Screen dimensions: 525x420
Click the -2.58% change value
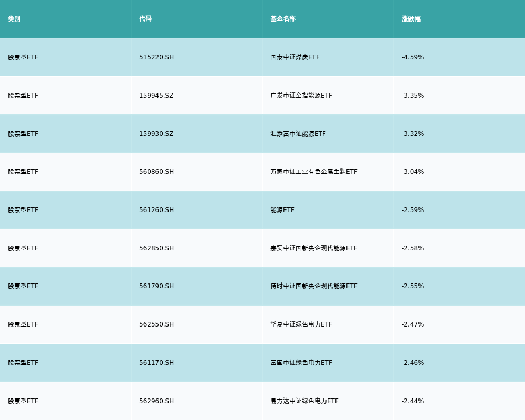(x=413, y=248)
